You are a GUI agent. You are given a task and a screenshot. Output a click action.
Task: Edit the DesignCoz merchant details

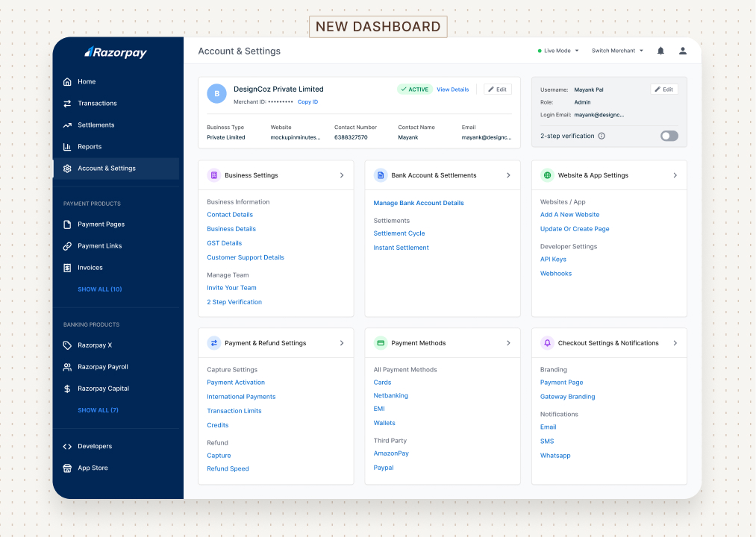coord(498,89)
